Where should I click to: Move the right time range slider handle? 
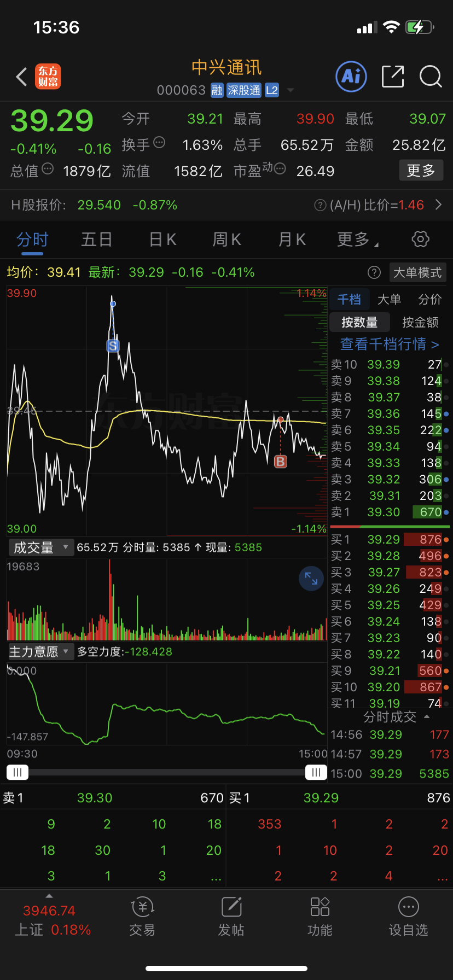tap(316, 772)
